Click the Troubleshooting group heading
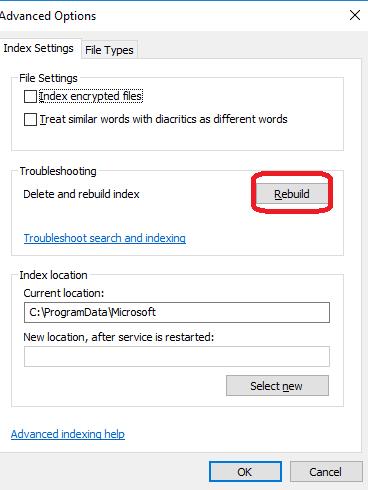Image resolution: width=368 pixels, height=490 pixels. 58,171
